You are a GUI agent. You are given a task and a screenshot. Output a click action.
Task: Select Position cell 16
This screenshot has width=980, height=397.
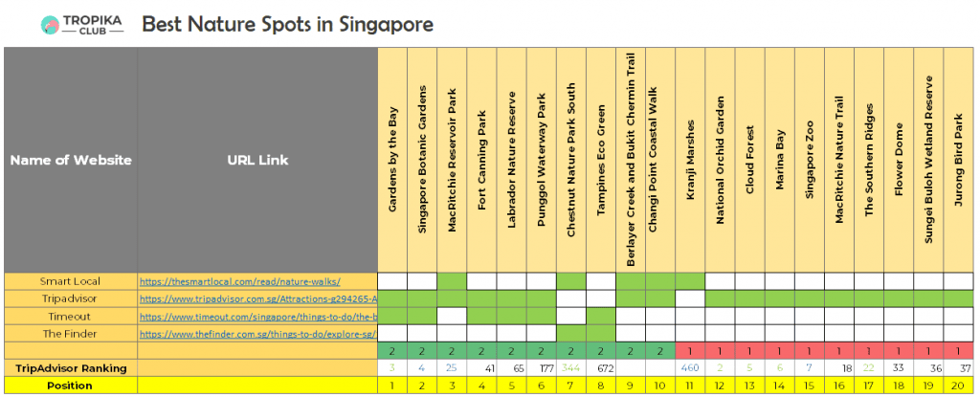pyautogui.click(x=839, y=386)
